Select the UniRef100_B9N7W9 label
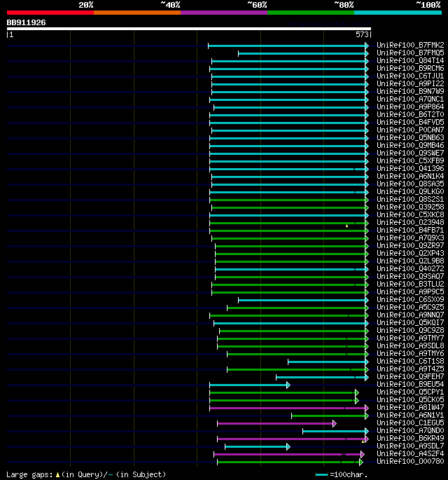 point(410,91)
